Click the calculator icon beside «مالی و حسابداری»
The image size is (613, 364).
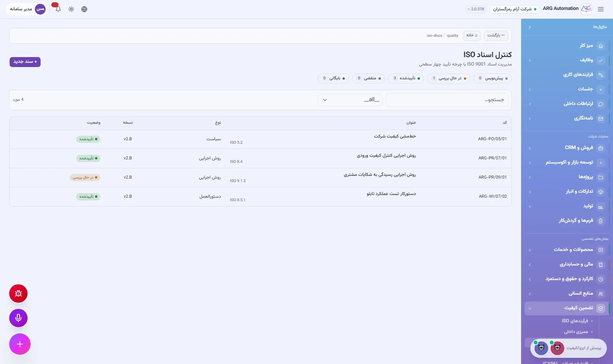(x=601, y=265)
